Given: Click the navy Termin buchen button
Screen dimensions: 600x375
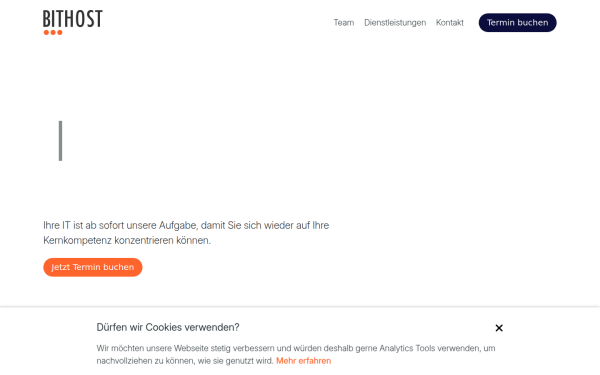Looking at the screenshot, I should point(517,23).
